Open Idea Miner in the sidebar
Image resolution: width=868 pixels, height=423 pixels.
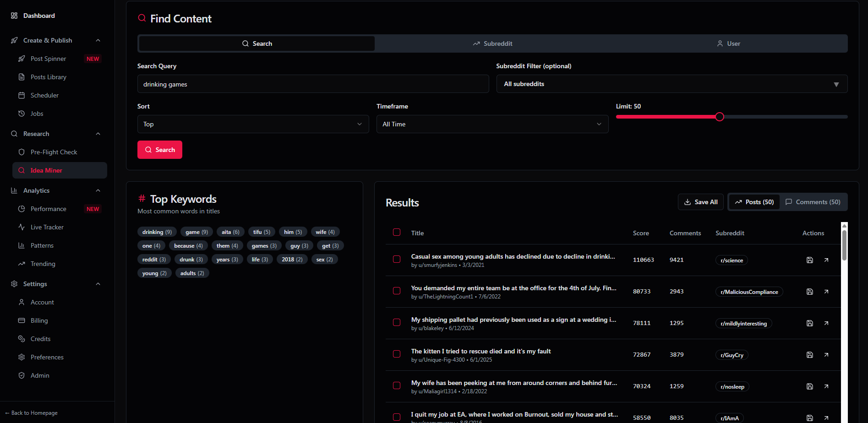click(x=60, y=170)
